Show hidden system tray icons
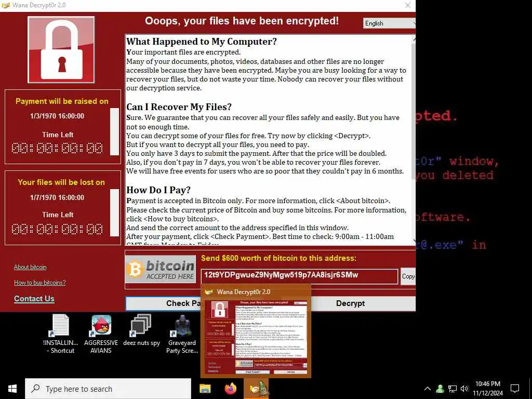 coord(428,389)
